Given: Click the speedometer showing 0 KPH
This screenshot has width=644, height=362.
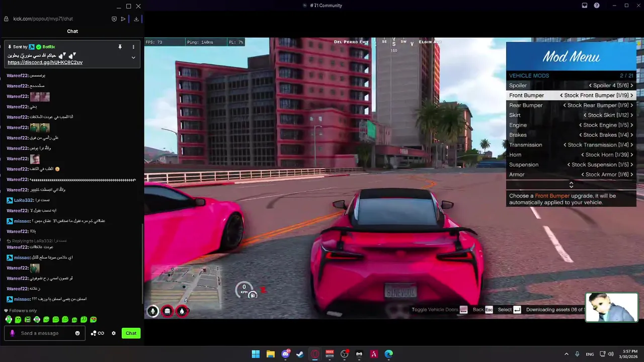Looking at the screenshot, I should pyautogui.click(x=245, y=289).
